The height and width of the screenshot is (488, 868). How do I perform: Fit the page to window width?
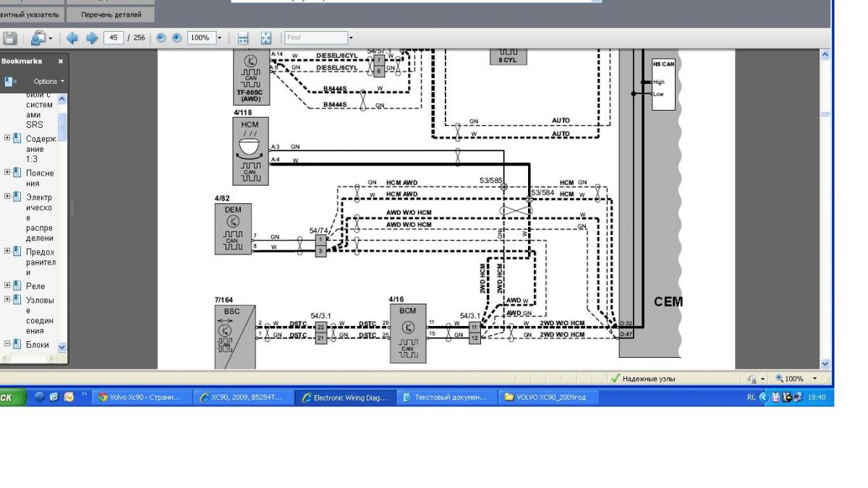243,38
